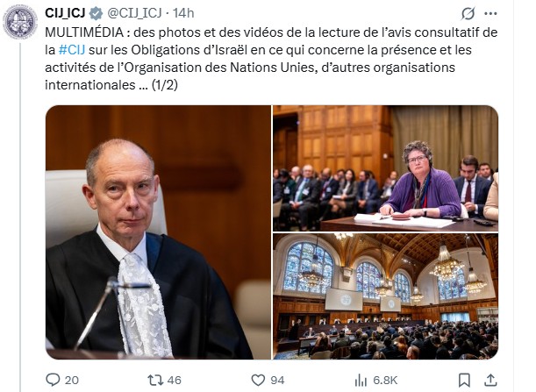536x392 pixels.
Task: Click the 94 likes count
Action: 277,380
